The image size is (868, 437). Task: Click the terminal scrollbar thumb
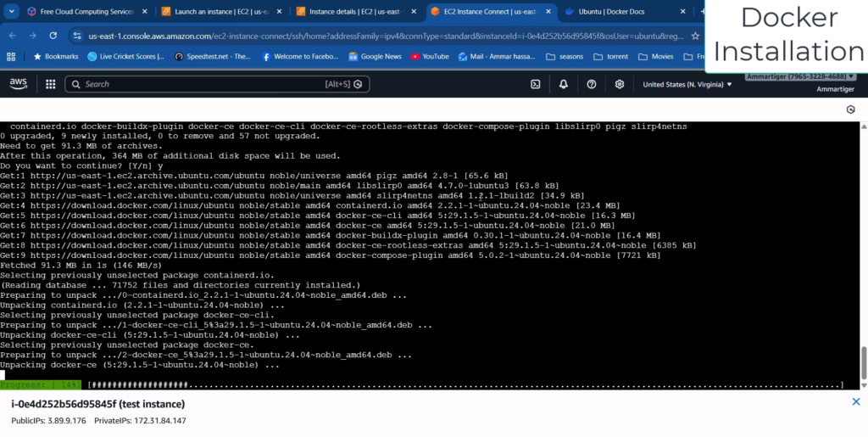(864, 363)
